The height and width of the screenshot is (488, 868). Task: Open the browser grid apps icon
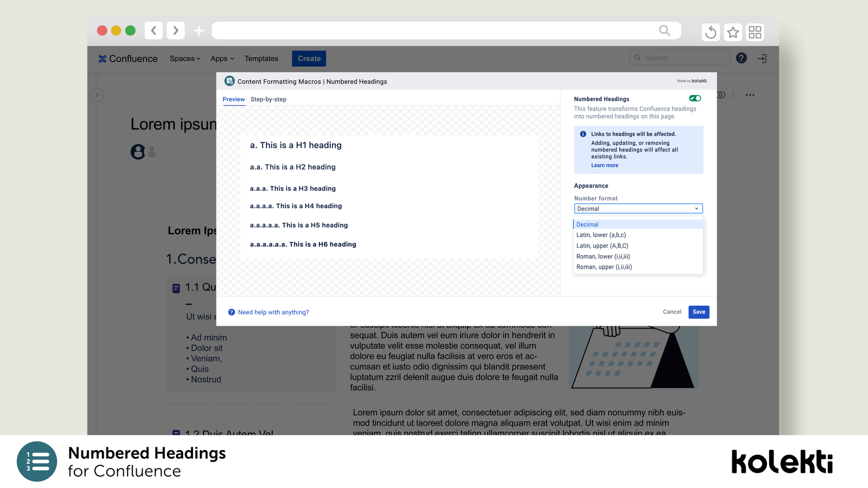pyautogui.click(x=755, y=33)
